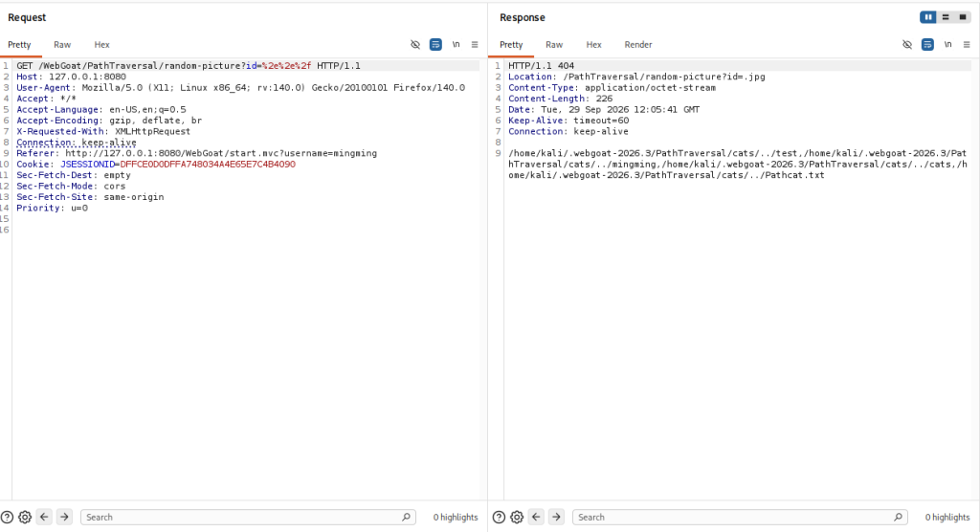Go to next match in Response search
Viewport: 980px width, 532px height.
pyautogui.click(x=556, y=517)
